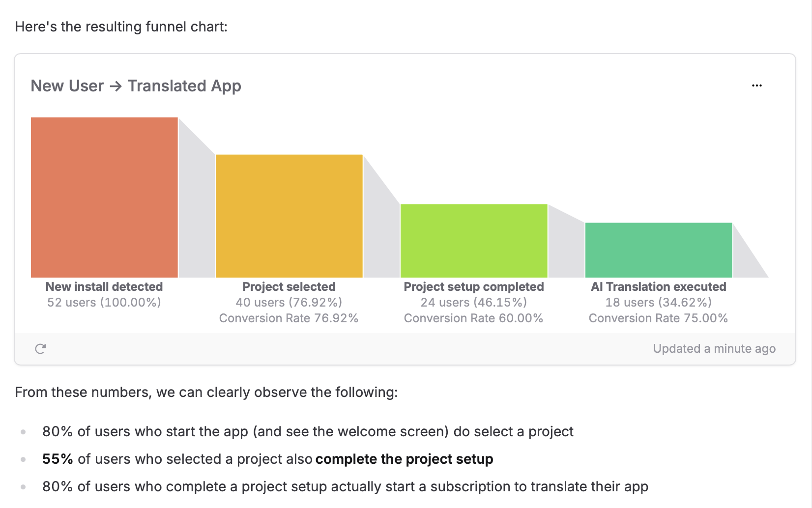The image size is (812, 508).
Task: Click the AI Translation executed stage label
Action: pos(659,286)
